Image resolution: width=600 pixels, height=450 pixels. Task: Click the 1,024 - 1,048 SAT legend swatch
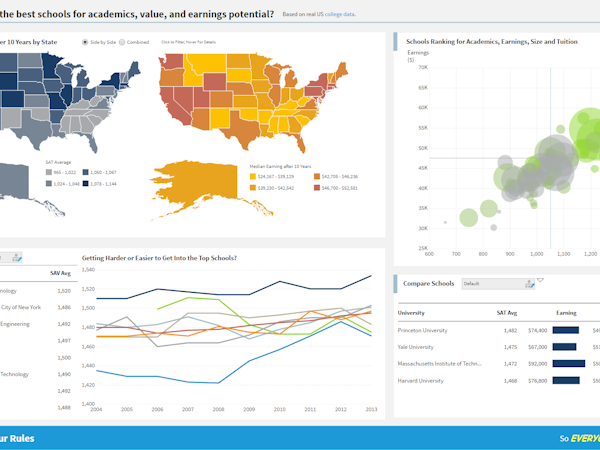click(49, 184)
